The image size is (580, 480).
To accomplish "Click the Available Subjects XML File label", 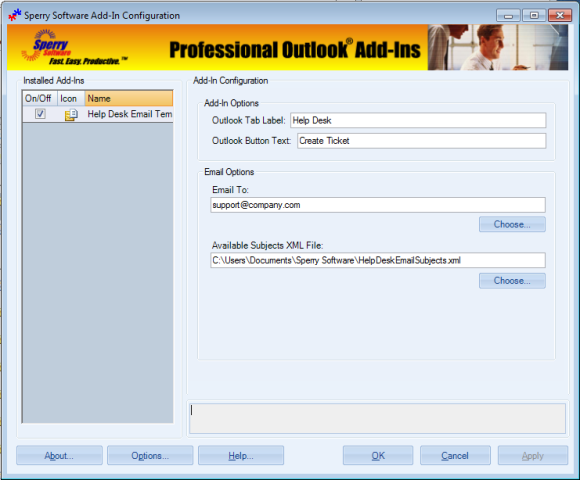I will point(267,246).
